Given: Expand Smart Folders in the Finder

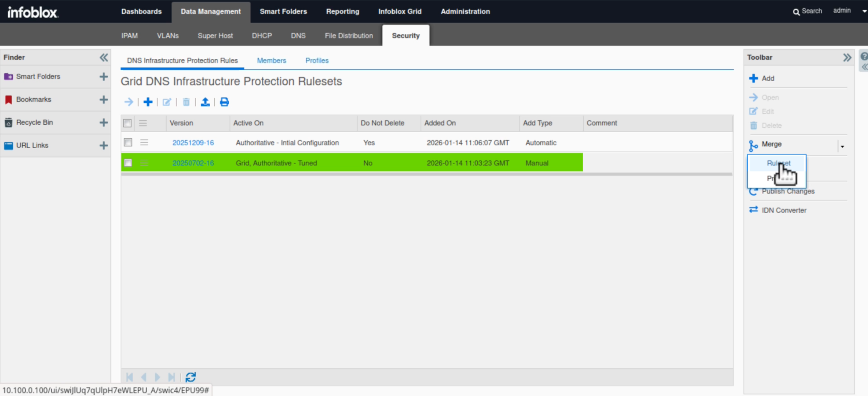Looking at the screenshot, I should [38, 76].
